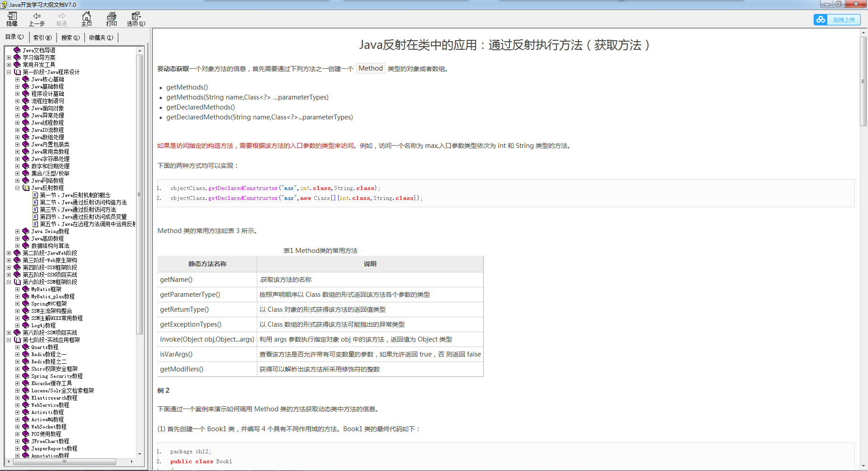Click the content pane vertical scrollbar thumb
This screenshot has width=868, height=471.
pyautogui.click(x=863, y=81)
